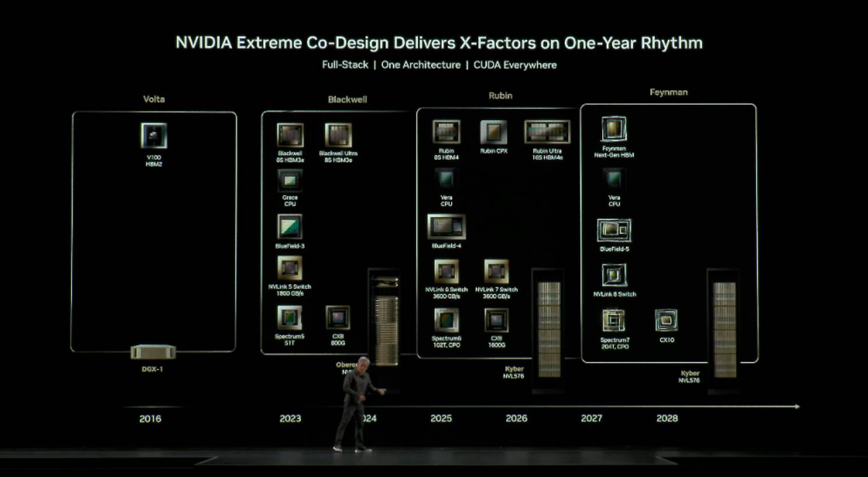Open the Feynman section header
Image resolution: width=868 pixels, height=477 pixels.
tap(668, 92)
